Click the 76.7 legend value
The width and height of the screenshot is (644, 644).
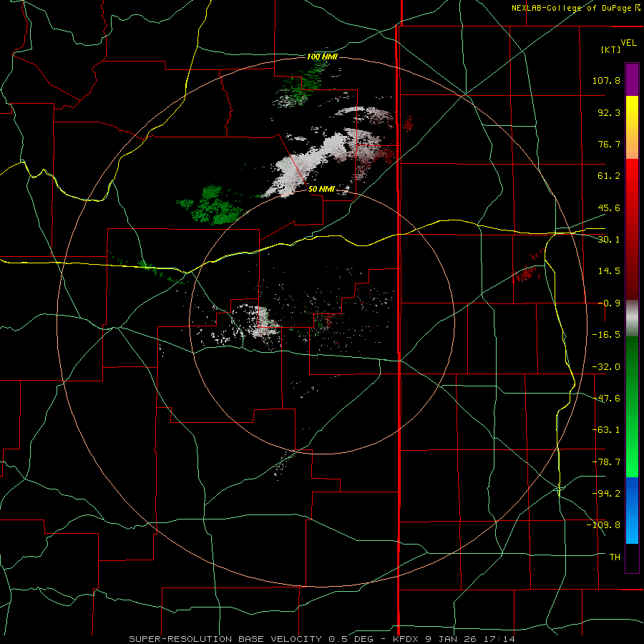(x=609, y=144)
